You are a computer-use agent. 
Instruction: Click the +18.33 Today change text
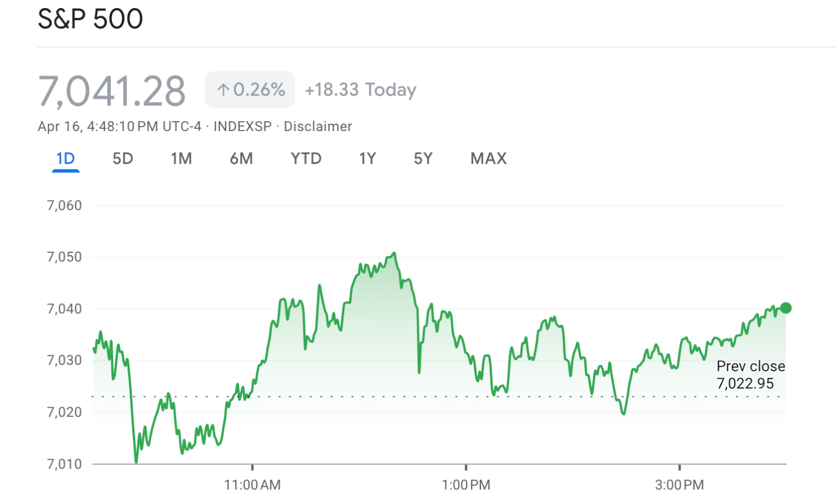pyautogui.click(x=360, y=90)
